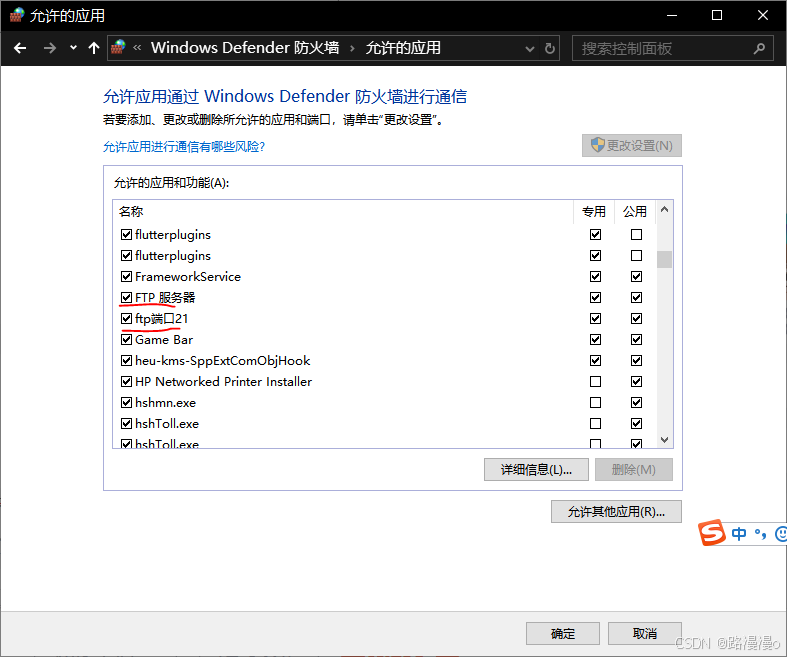Expand the address bar history dropdown
The width and height of the screenshot is (787, 657).
point(530,49)
